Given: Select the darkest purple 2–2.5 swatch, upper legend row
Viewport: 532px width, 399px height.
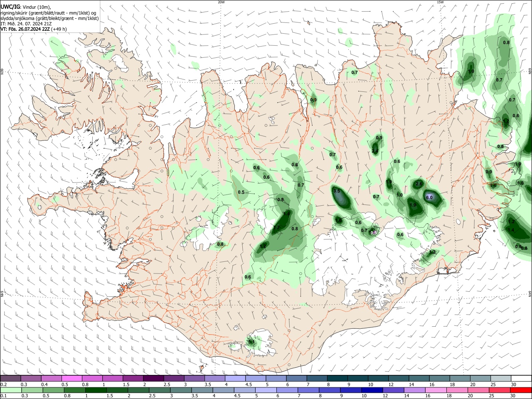Looking at the screenshot, I should 153,379.
